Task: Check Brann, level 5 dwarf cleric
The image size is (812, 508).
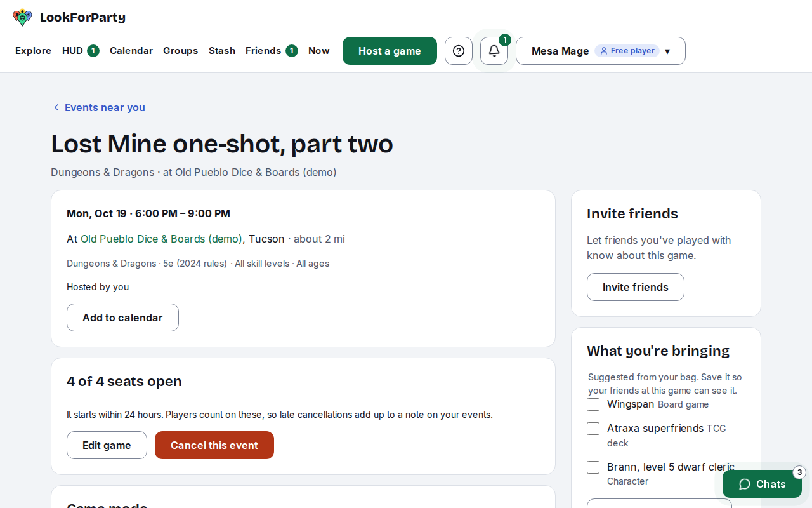Action: pyautogui.click(x=593, y=467)
